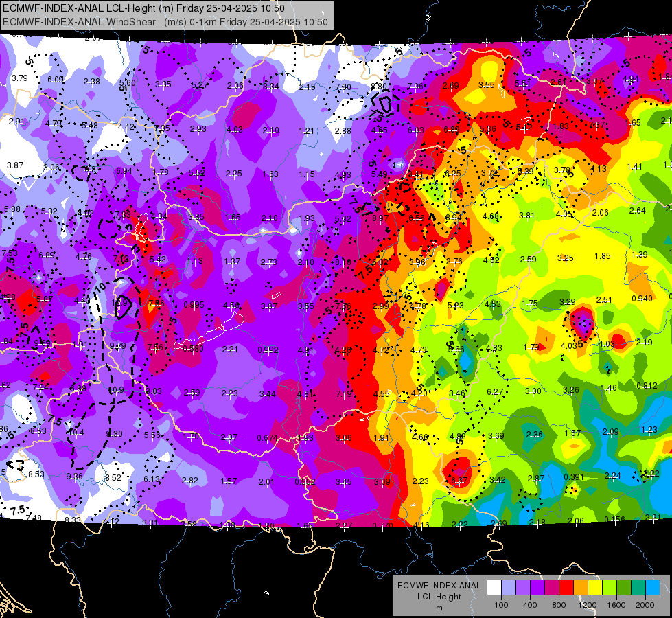The width and height of the screenshot is (672, 618).
Task: Click the wind shear value 9.36
Action: pos(75,476)
